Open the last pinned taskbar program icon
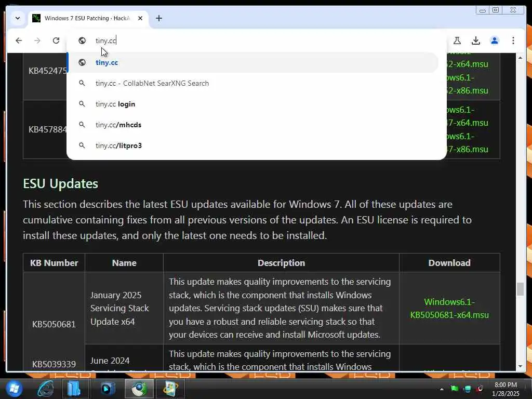 pos(170,389)
